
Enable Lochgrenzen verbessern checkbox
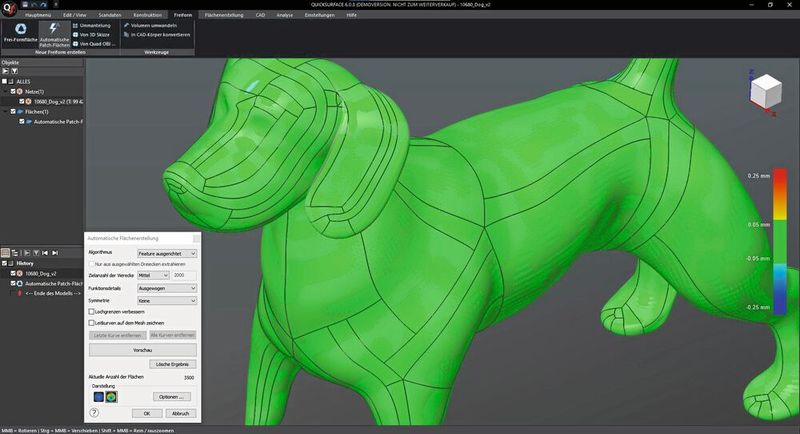coord(91,311)
